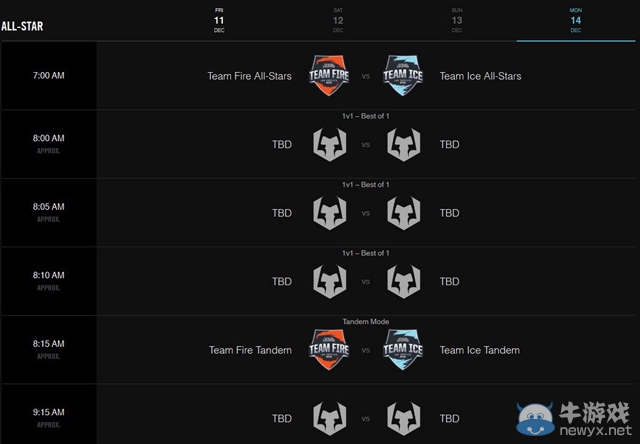The height and width of the screenshot is (444, 640).
Task: Click Team Ice Tandem team name
Action: click(480, 350)
